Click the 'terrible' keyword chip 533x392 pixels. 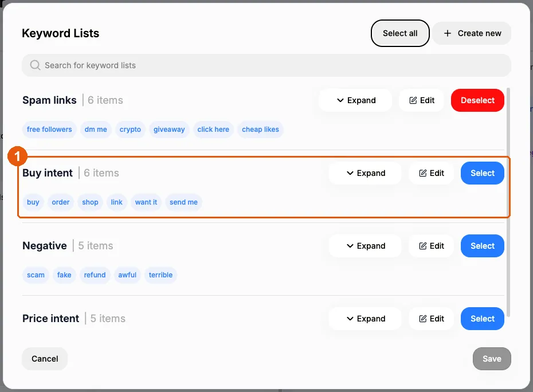point(160,275)
